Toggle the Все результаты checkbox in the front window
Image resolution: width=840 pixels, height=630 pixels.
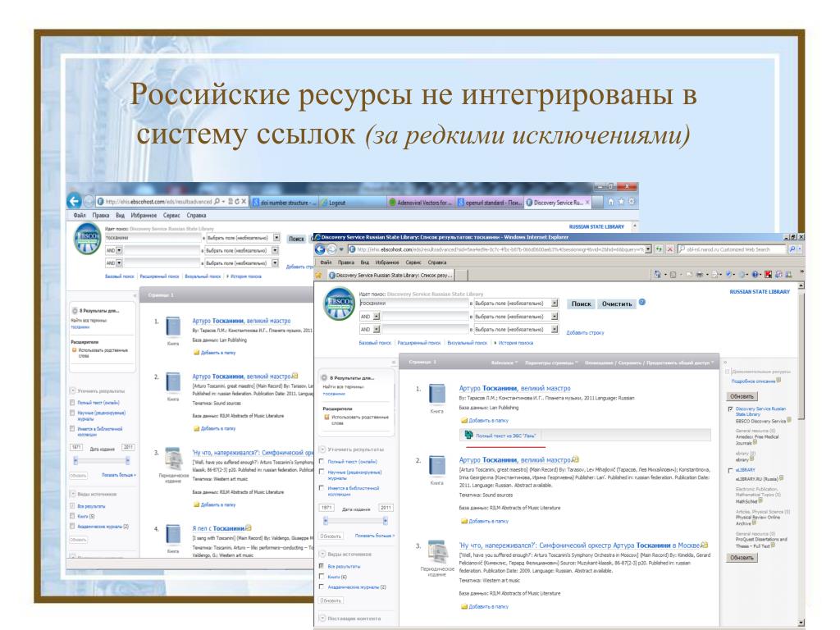pyautogui.click(x=322, y=566)
